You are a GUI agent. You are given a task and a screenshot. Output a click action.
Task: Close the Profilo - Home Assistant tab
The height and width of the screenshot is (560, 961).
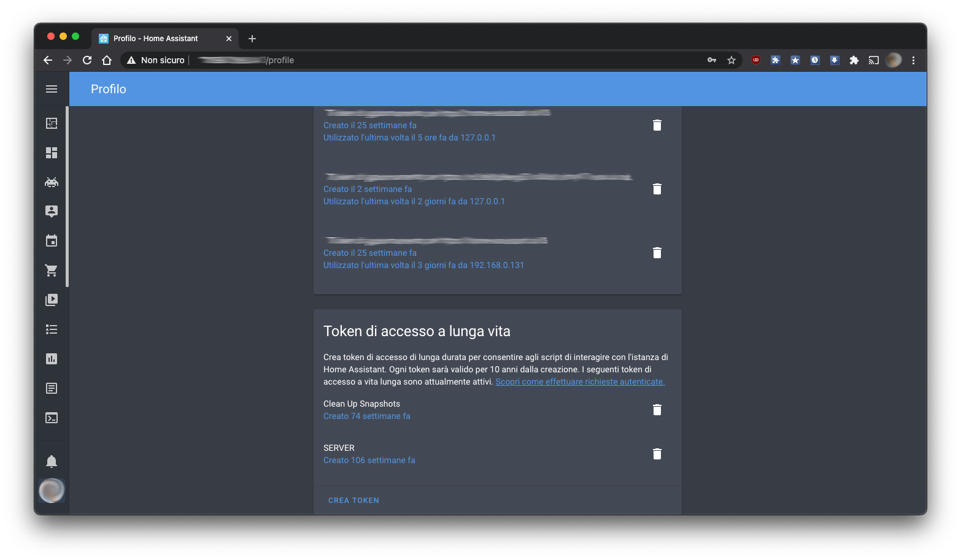(x=229, y=38)
